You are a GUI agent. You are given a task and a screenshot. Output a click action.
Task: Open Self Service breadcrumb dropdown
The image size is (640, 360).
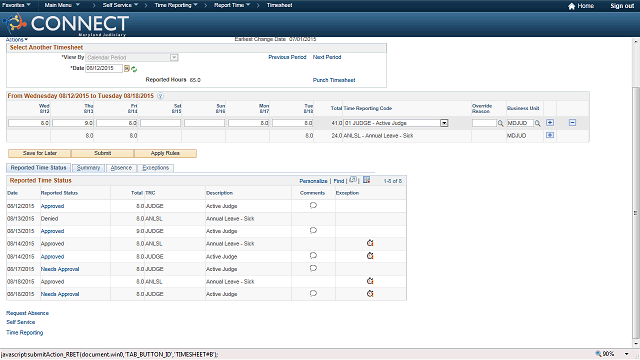[120, 5]
